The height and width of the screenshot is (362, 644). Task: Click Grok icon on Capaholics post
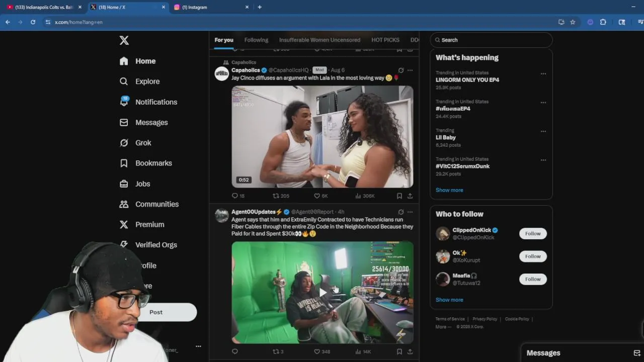click(400, 70)
